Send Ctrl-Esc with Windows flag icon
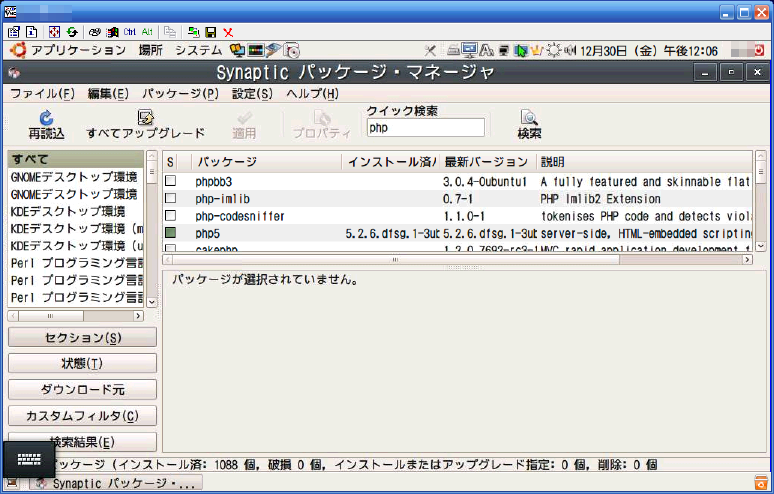Viewport: 774px width, 494px height. [x=113, y=32]
